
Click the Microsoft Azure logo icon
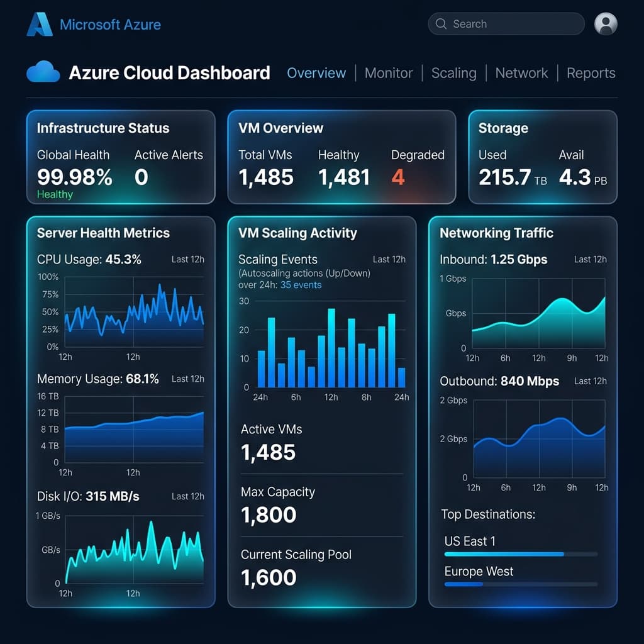pyautogui.click(x=40, y=25)
